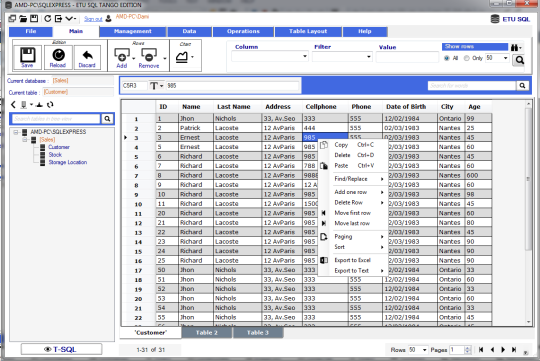Image resolution: width=540 pixels, height=361 pixels.
Task: Open the Add rows dropdown arrow
Action: (134, 58)
